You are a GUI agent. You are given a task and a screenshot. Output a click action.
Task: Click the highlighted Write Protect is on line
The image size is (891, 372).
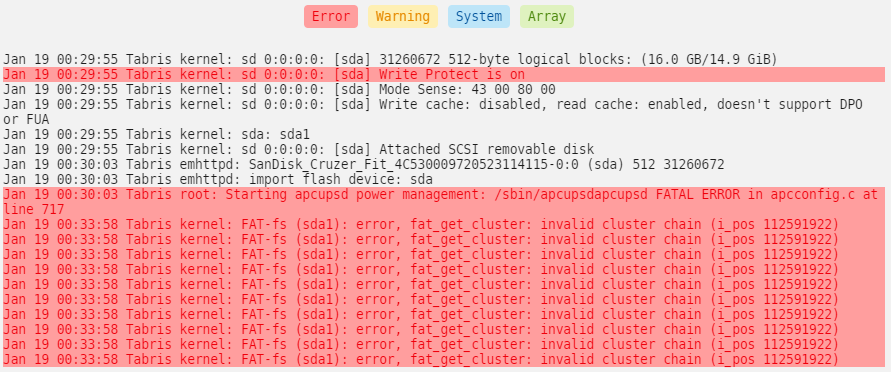click(x=444, y=74)
